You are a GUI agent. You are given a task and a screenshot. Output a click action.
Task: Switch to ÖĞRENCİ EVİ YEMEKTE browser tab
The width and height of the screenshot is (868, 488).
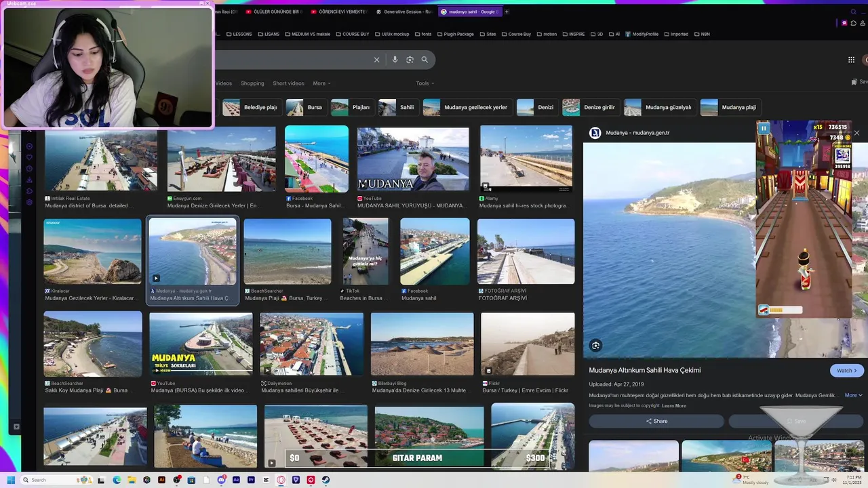click(338, 12)
